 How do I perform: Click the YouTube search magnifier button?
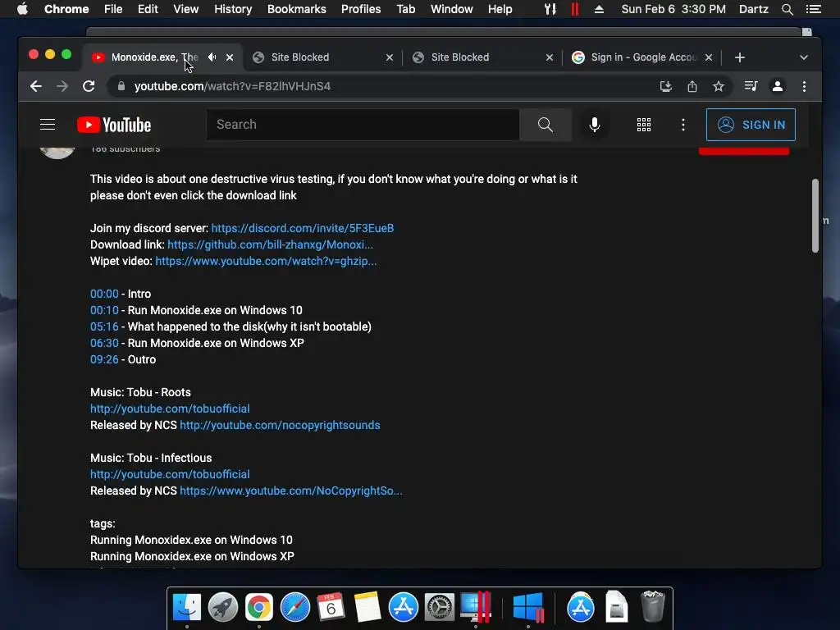(545, 125)
